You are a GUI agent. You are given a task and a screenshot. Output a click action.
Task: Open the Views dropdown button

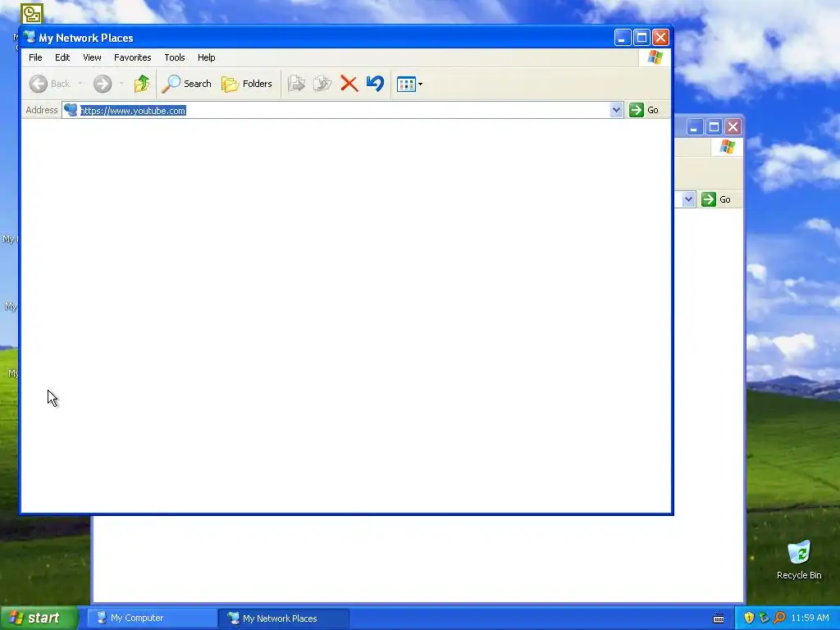tap(410, 84)
